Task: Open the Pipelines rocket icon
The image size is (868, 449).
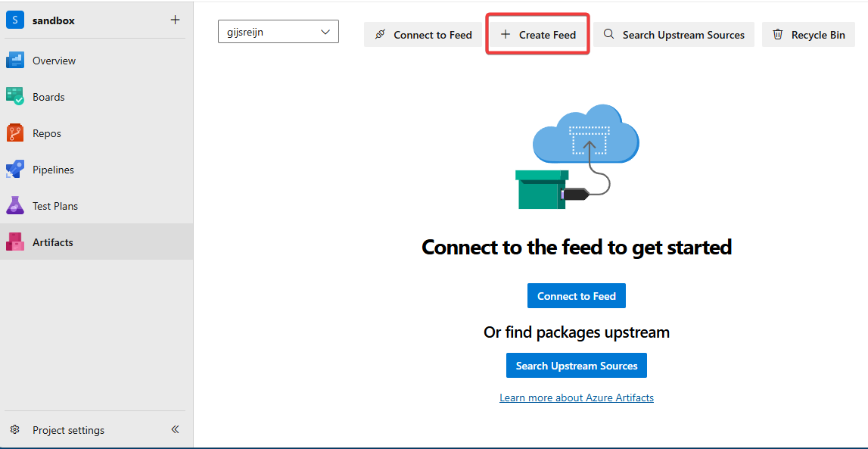Action: pos(15,170)
